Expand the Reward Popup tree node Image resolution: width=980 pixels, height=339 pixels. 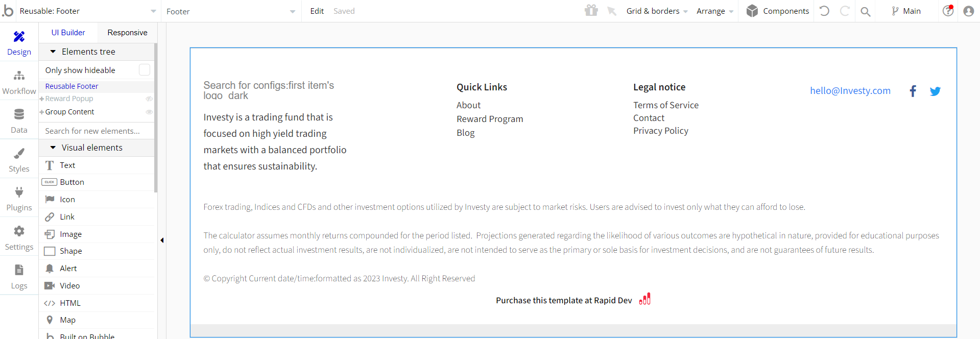pyautogui.click(x=42, y=99)
